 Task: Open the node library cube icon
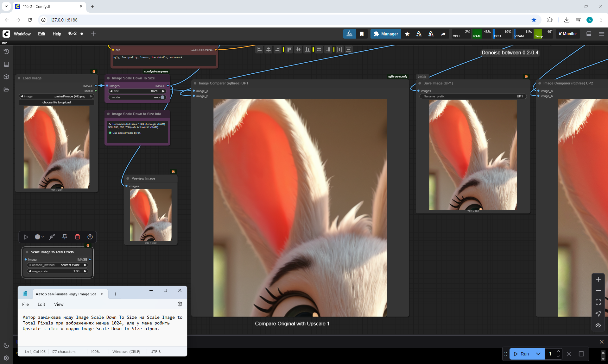click(x=6, y=77)
